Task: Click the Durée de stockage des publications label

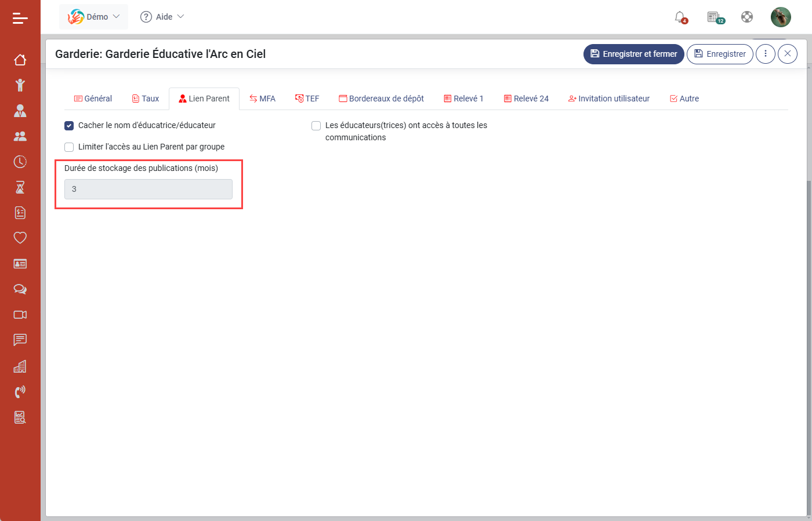Action: coord(141,168)
